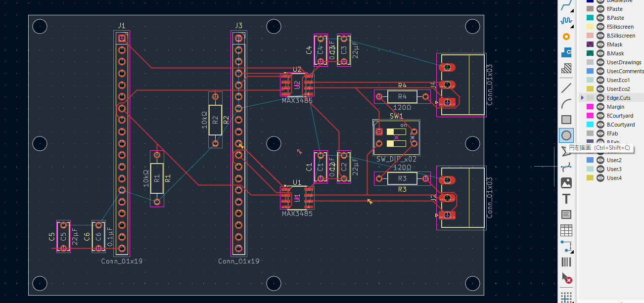Select the Draw Arc tool
644x303 pixels.
(566, 104)
